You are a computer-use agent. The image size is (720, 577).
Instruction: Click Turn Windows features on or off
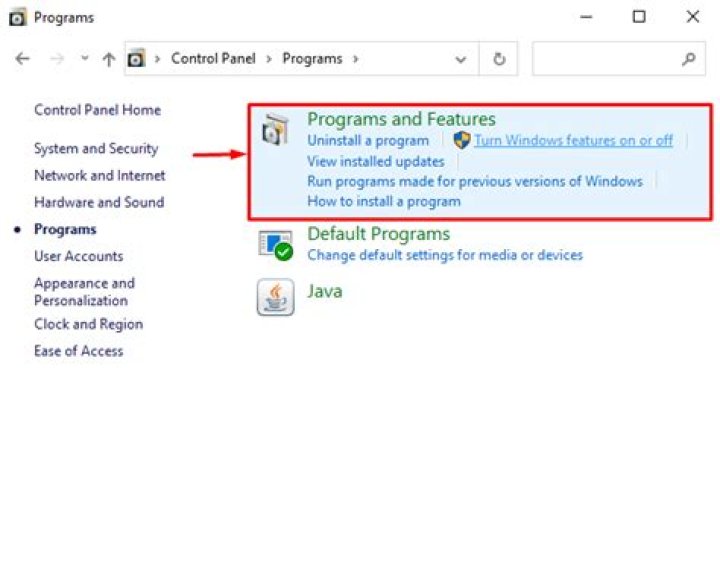point(574,140)
